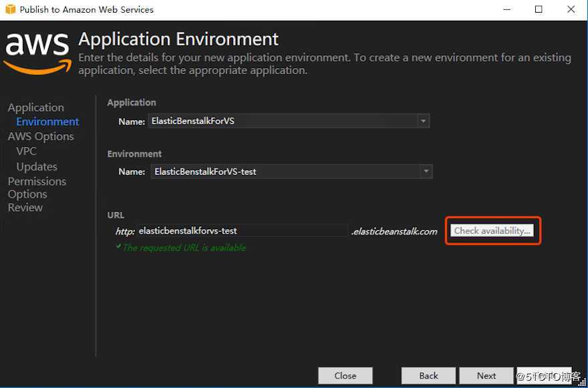Click the Close button at the bottom

[x=345, y=375]
